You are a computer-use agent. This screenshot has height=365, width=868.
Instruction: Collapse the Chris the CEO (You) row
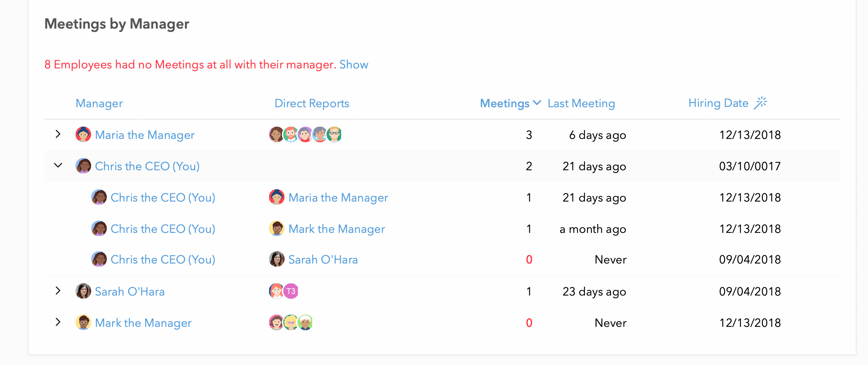58,165
